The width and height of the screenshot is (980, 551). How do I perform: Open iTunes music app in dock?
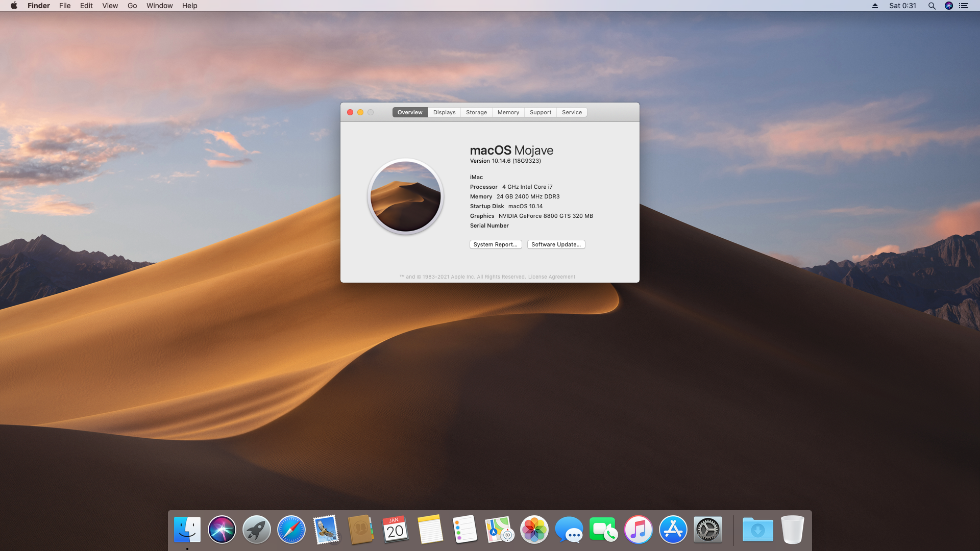[638, 530]
